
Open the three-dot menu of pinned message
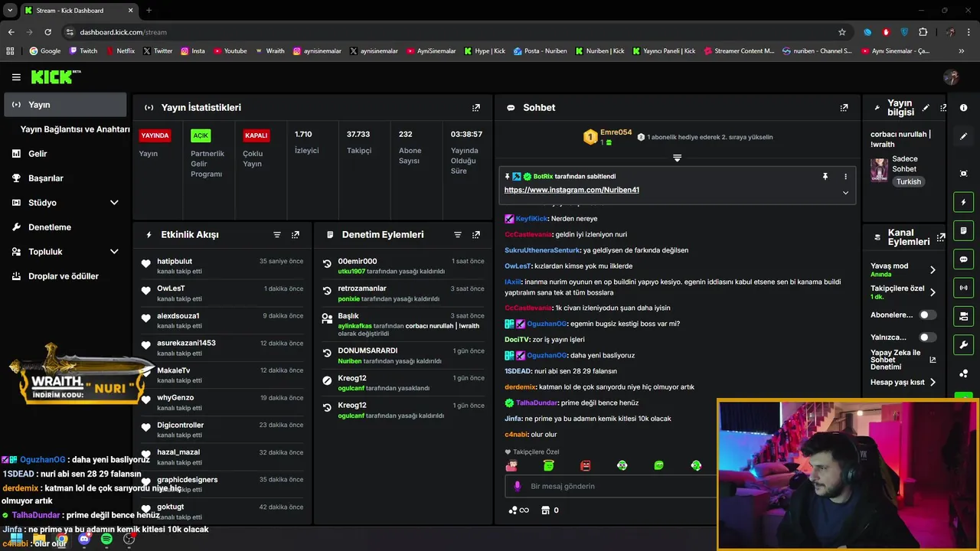click(x=845, y=177)
